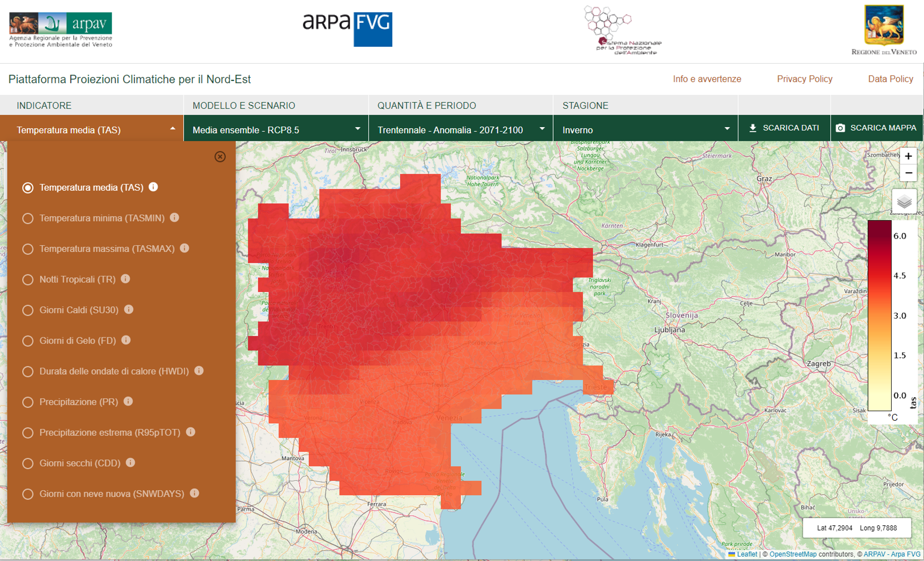
Task: Open info icon for Precipitazione (PR)
Action: coord(128,401)
